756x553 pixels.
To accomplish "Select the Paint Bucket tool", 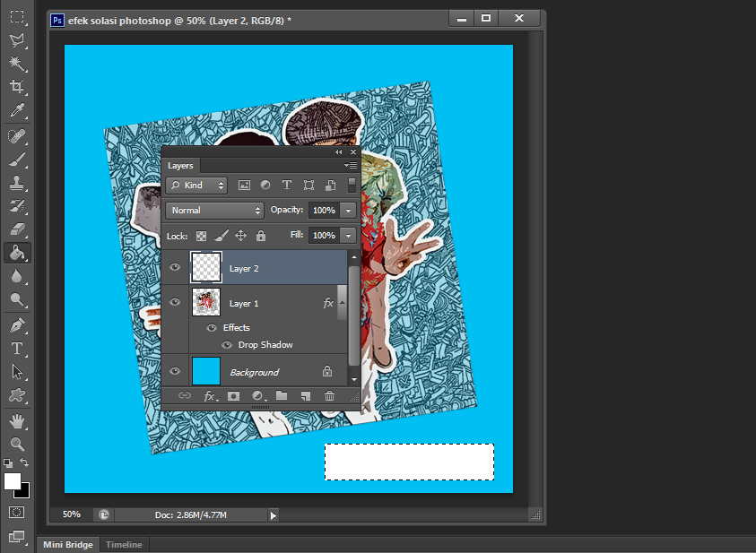I will [x=17, y=253].
